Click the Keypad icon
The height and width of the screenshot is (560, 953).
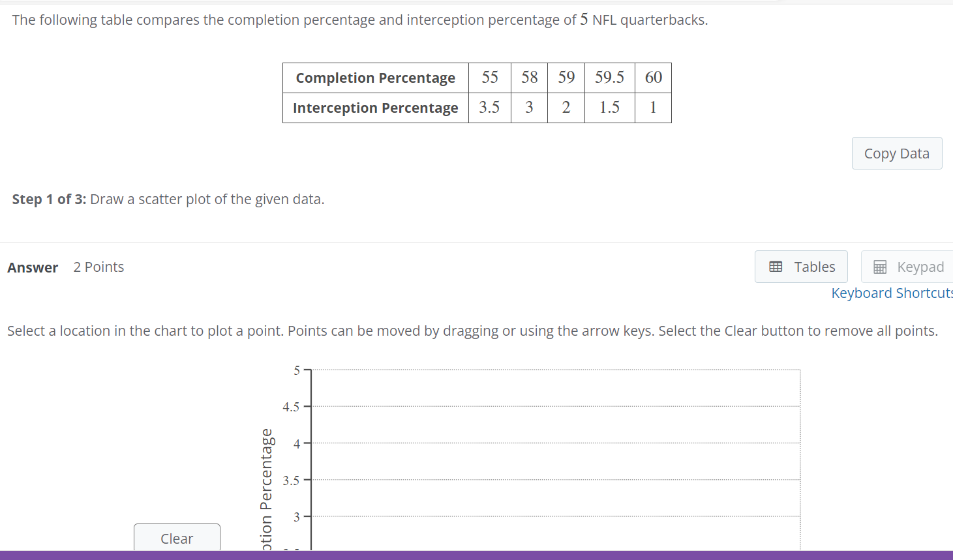[881, 266]
